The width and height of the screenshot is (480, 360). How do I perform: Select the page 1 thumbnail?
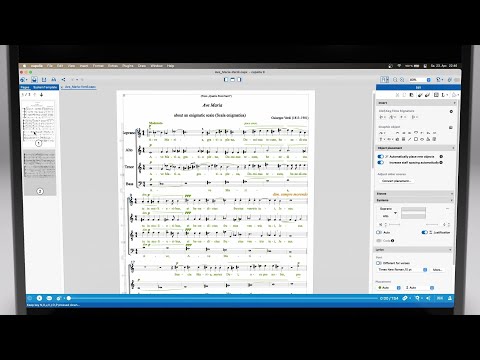pyautogui.click(x=40, y=122)
